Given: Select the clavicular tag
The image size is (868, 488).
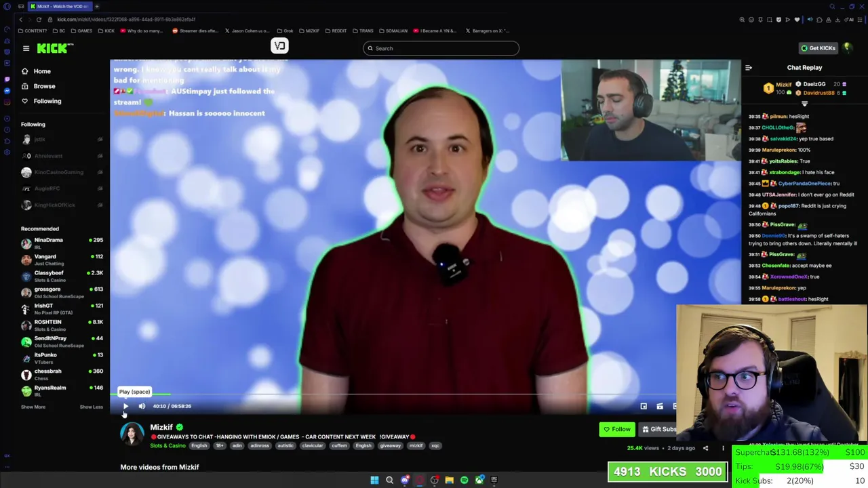Looking at the screenshot, I should point(313,446).
